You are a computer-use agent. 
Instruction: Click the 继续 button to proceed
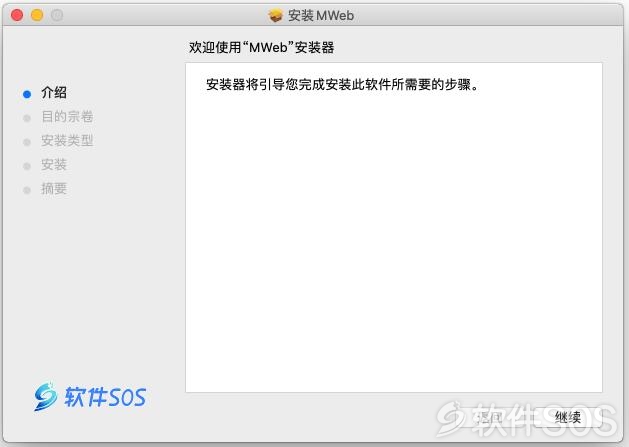tap(568, 418)
